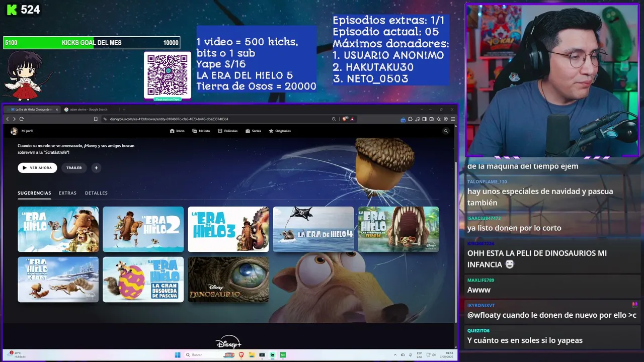This screenshot has height=362, width=644.
Task: Click the Kick logo next to 524
Action: coord(12,10)
